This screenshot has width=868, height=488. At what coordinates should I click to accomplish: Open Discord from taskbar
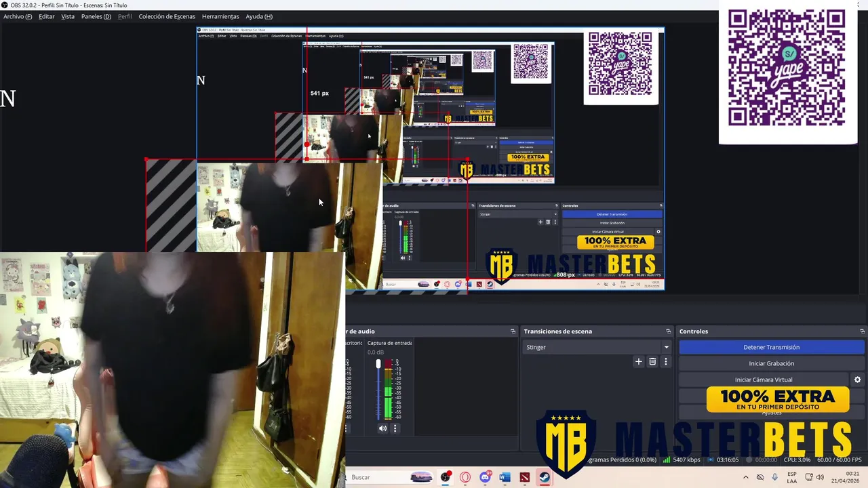pos(485,477)
